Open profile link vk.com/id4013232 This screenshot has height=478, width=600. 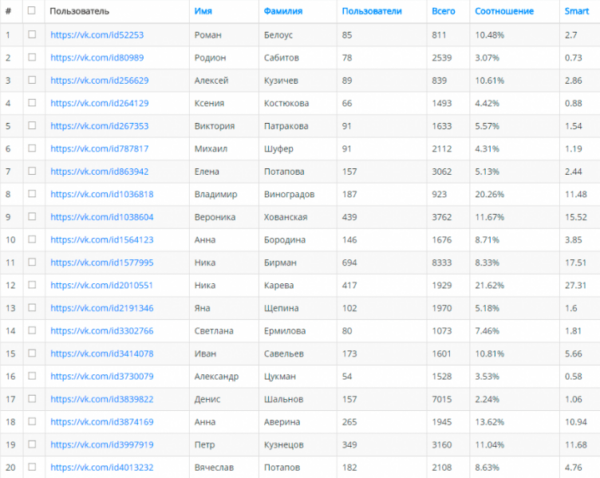tap(102, 468)
